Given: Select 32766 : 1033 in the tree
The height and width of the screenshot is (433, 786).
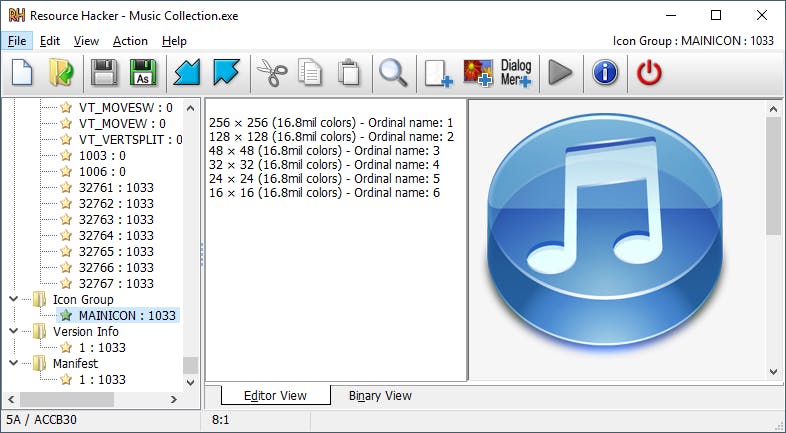Looking at the screenshot, I should tap(116, 268).
